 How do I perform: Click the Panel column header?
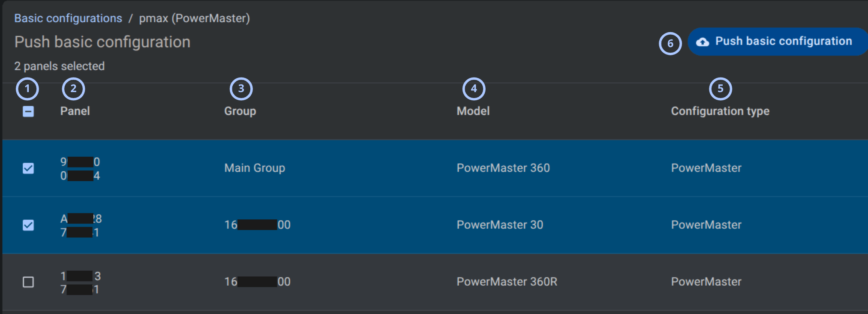(75, 111)
